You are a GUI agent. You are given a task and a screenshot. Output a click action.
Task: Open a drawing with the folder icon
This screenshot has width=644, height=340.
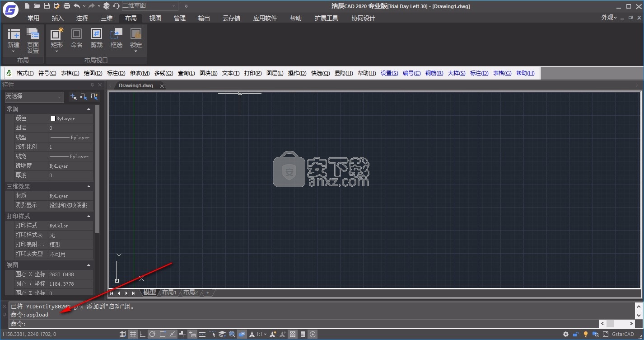click(37, 6)
